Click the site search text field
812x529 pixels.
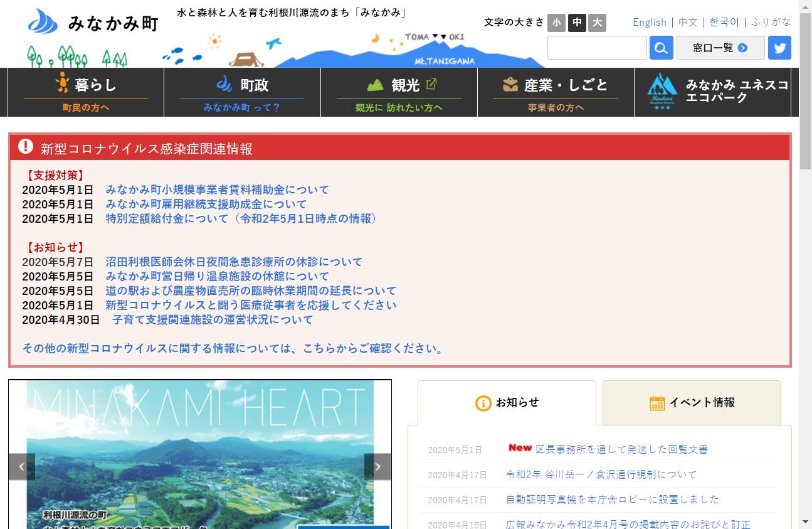pos(596,48)
